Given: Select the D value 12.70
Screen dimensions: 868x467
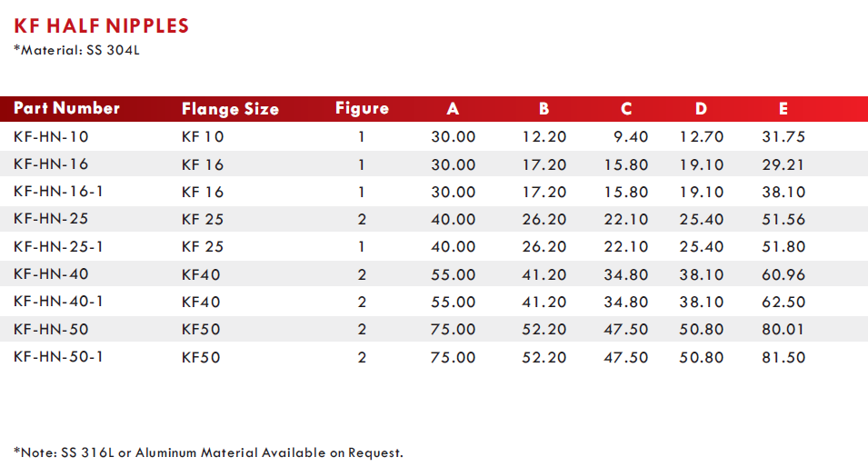Looking at the screenshot, I should pos(702,136).
